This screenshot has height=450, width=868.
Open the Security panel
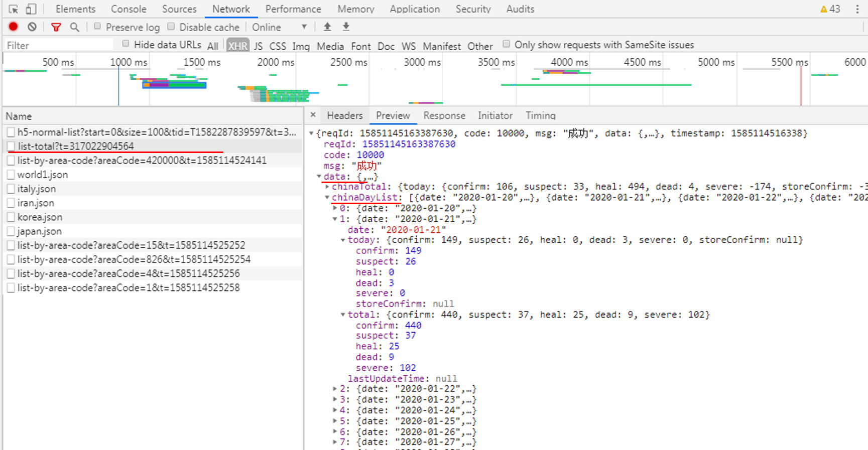point(473,9)
